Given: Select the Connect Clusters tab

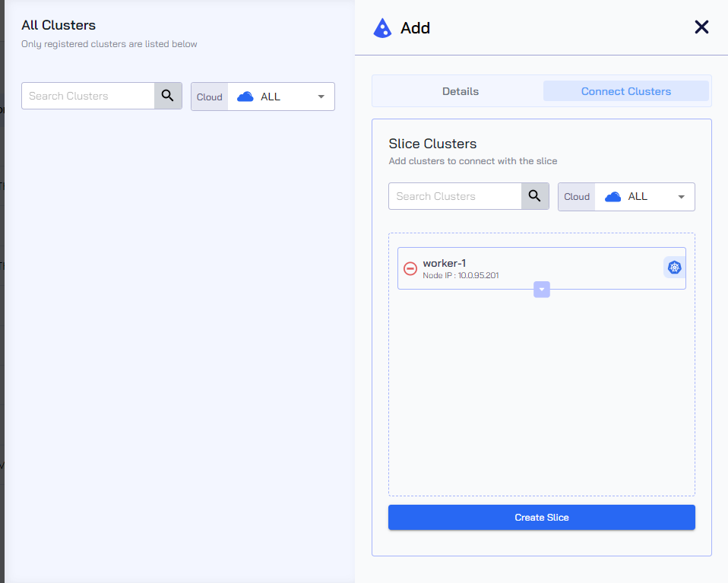Looking at the screenshot, I should [x=626, y=91].
